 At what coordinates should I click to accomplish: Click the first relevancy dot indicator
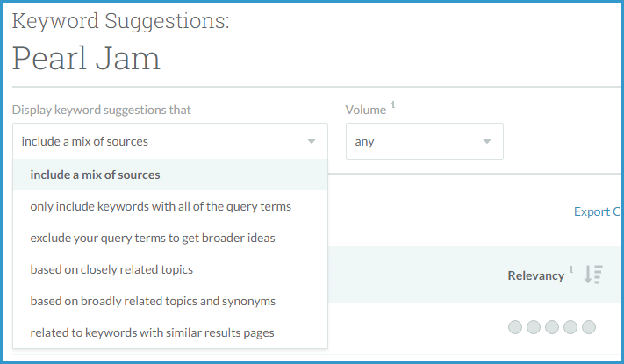[515, 327]
